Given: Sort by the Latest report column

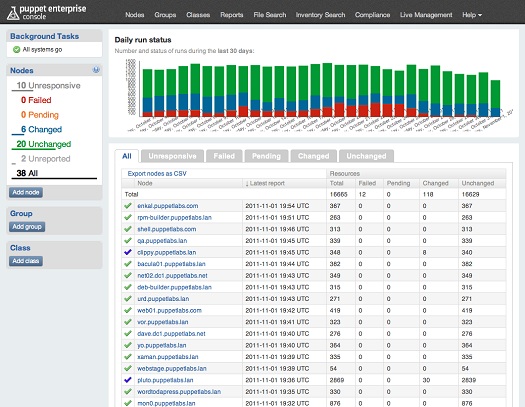Looking at the screenshot, I should tap(265, 183).
